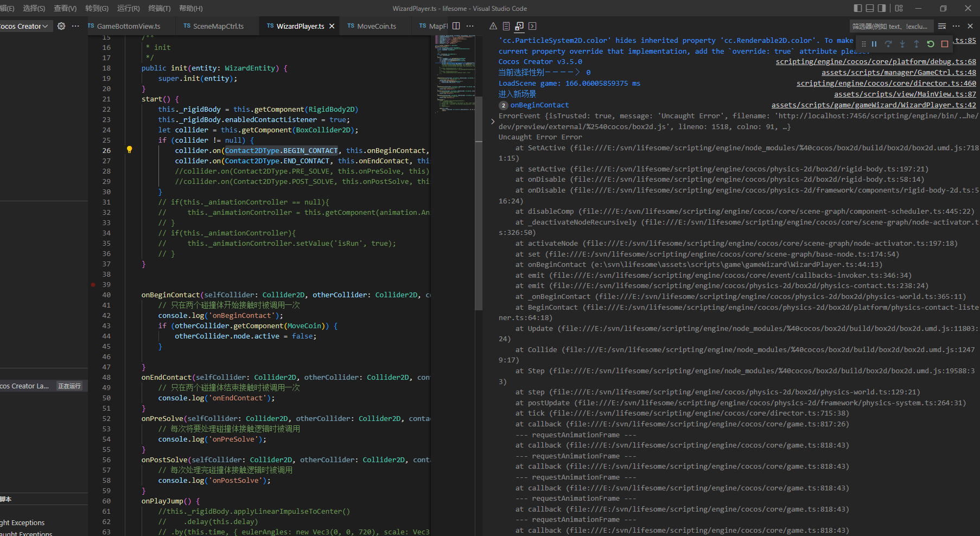This screenshot has width=980, height=536.
Task: Toggle the primary sidebar visibility
Action: [x=858, y=8]
